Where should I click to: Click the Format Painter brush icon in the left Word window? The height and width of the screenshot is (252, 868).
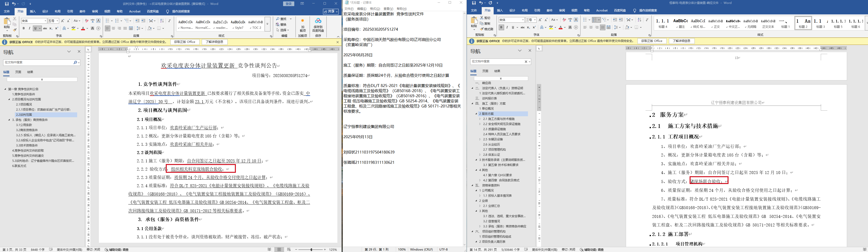click(x=15, y=30)
